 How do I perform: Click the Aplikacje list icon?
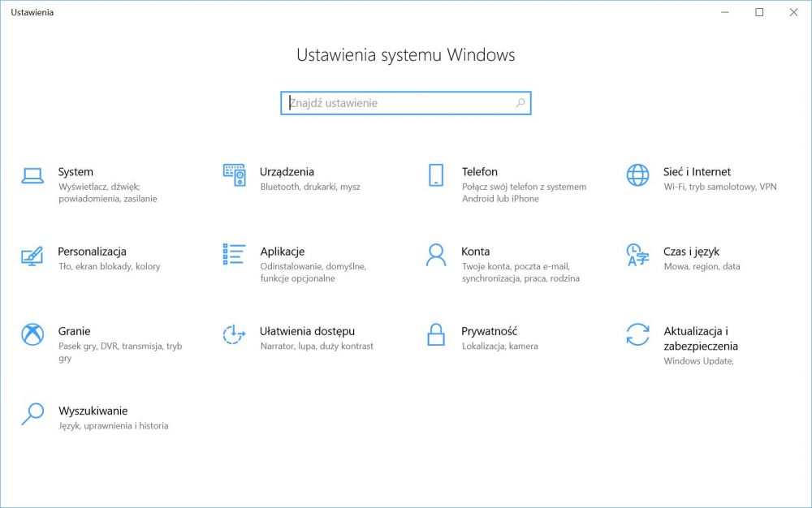(234, 254)
